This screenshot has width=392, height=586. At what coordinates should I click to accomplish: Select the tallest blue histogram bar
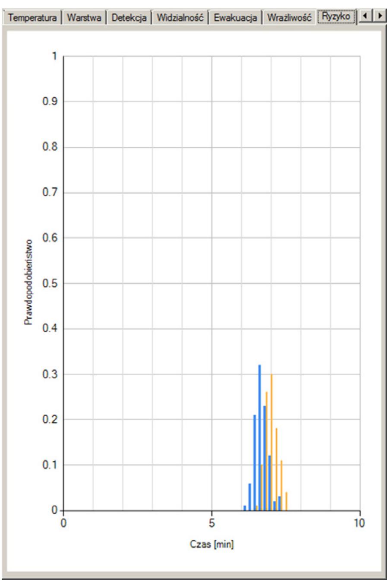[259, 437]
